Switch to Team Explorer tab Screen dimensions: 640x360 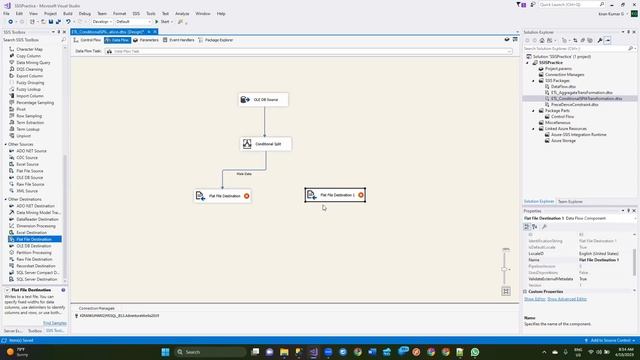point(570,202)
